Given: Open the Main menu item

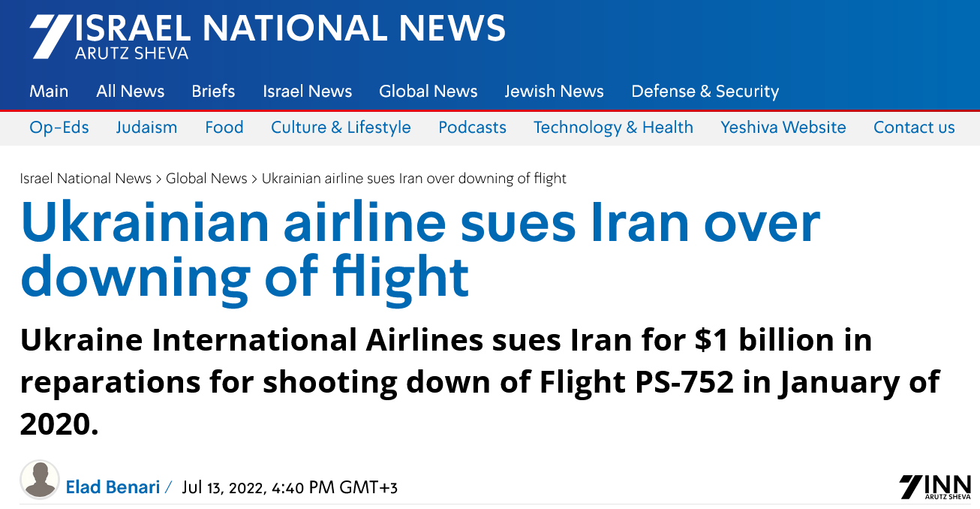Looking at the screenshot, I should click(x=49, y=91).
